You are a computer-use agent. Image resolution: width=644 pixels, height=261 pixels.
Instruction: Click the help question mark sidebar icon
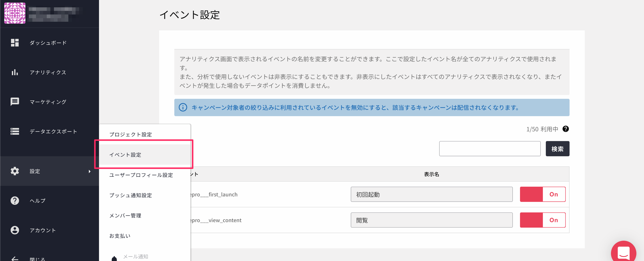tap(15, 200)
